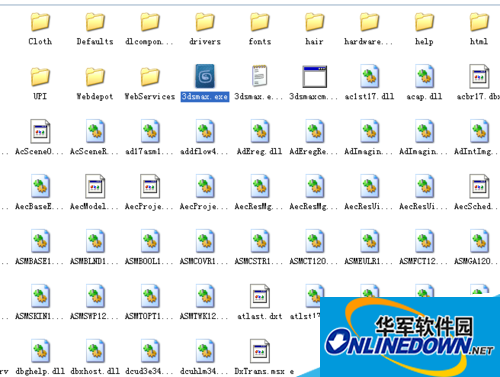This screenshot has width=500, height=377.
Task: Select the hardware... folder icon
Action: pos(370,22)
